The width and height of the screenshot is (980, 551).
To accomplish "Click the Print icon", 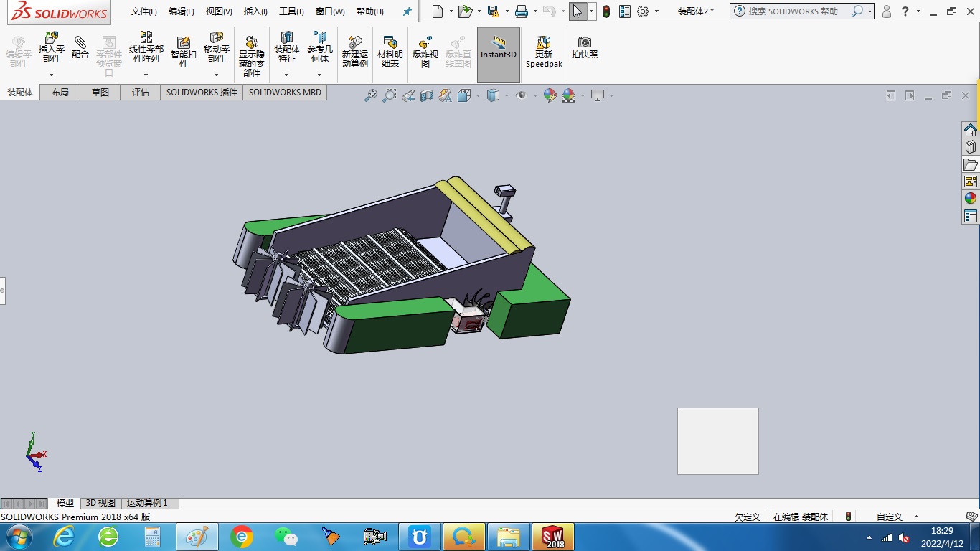I will 522,11.
